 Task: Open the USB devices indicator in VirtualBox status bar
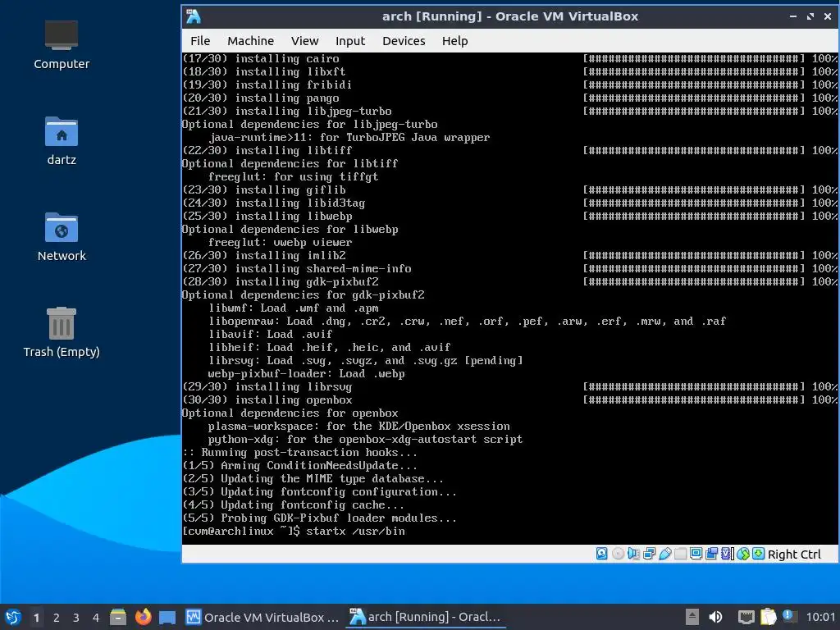pyautogui.click(x=664, y=554)
